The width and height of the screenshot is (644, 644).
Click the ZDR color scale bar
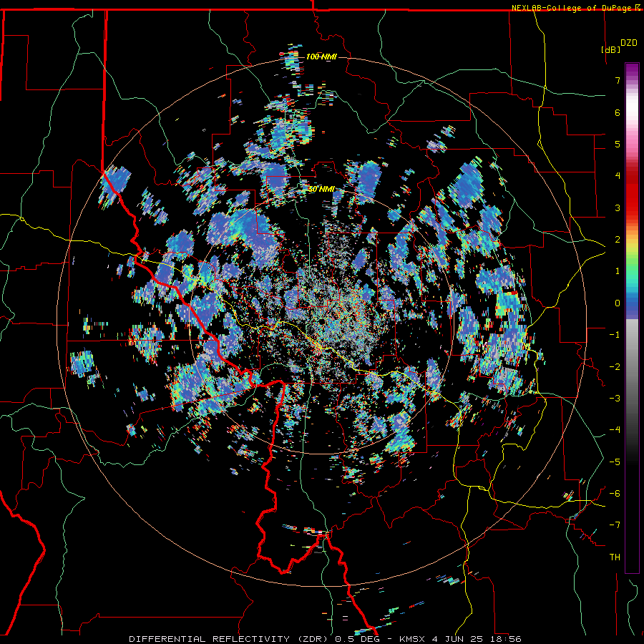point(632,318)
